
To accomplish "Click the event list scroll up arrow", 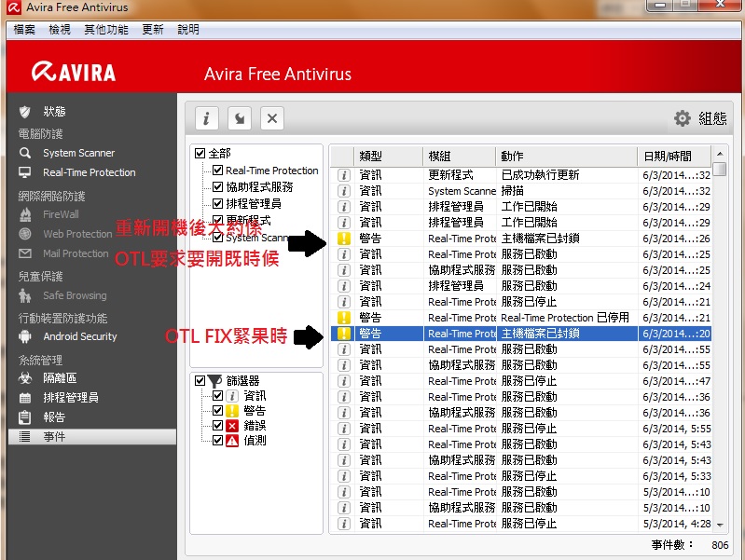I will coord(720,154).
